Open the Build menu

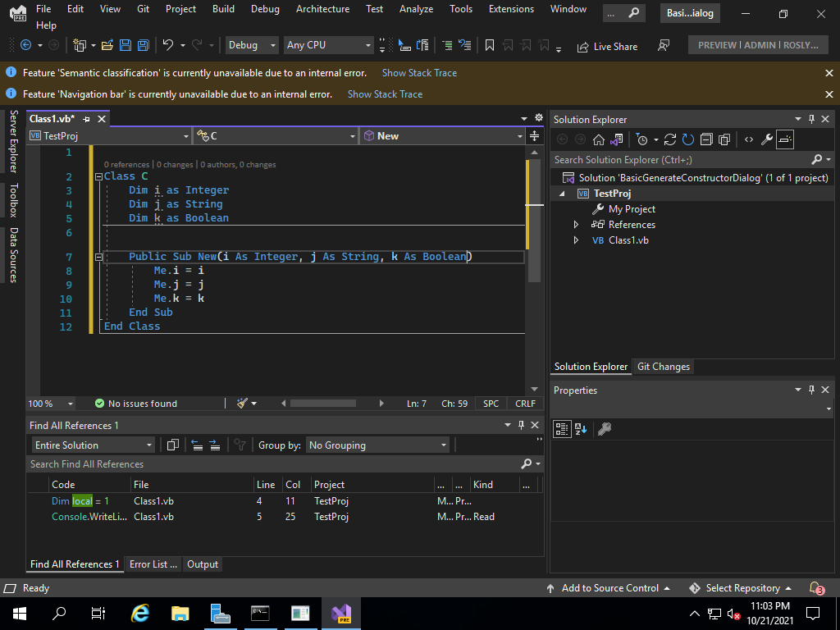pyautogui.click(x=223, y=9)
